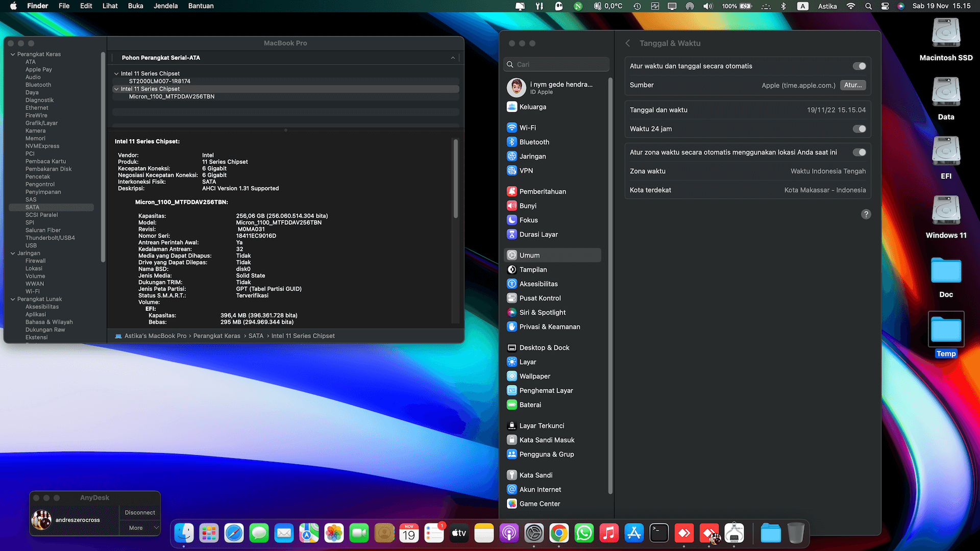Toggle automatic date and time setting

[859, 66]
